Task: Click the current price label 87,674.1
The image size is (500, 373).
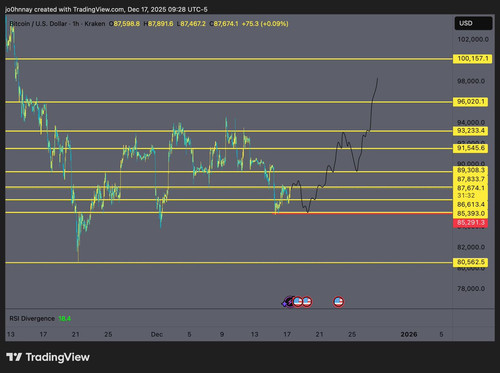Action: tap(471, 188)
